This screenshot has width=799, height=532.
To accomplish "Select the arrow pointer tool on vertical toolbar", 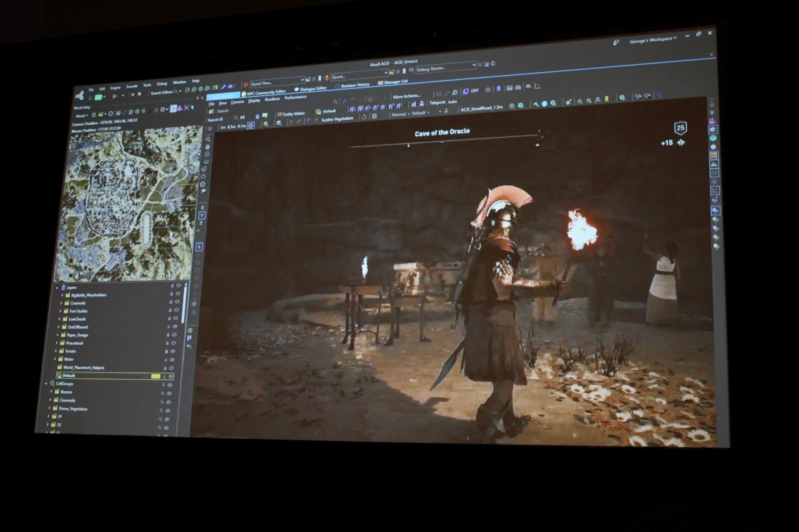I will [199, 246].
